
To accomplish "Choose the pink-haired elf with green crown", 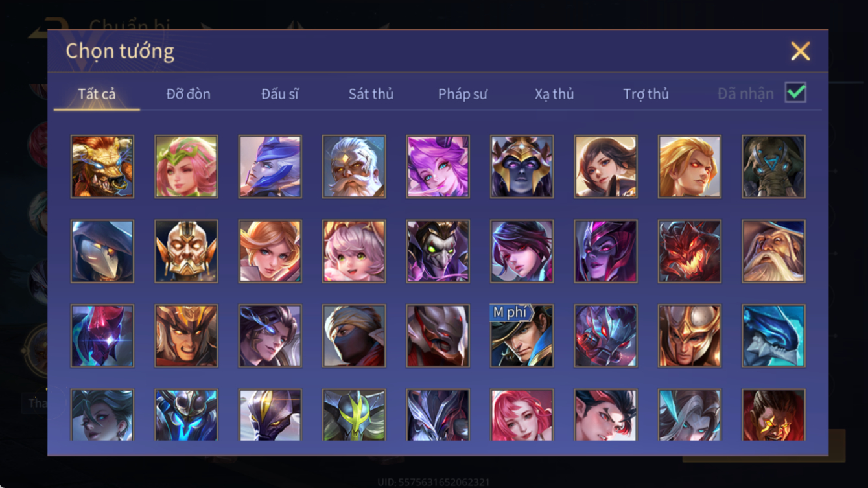I will click(x=187, y=167).
